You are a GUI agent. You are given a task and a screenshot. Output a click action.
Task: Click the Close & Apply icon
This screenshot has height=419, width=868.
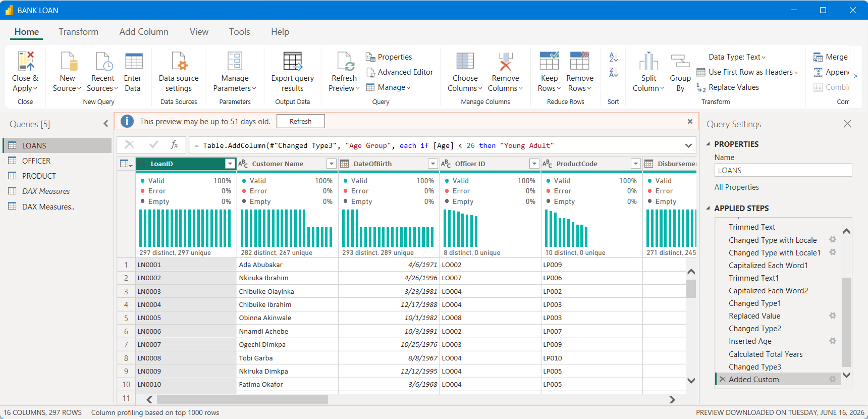click(x=26, y=61)
